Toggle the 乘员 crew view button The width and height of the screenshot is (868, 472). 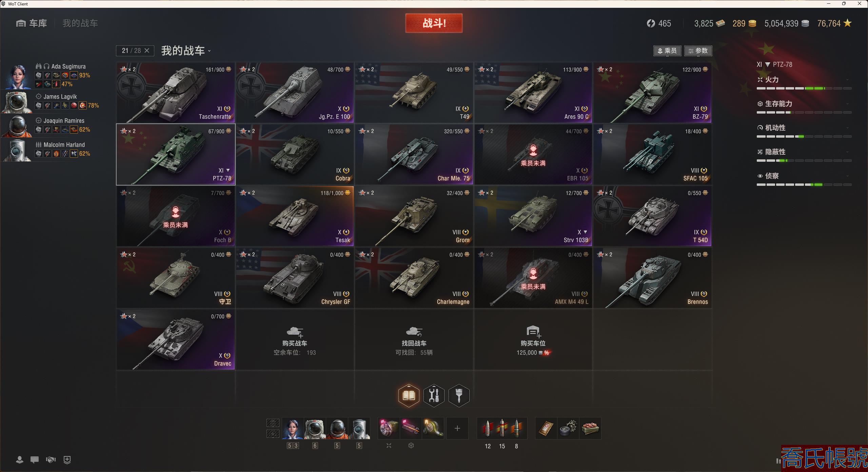point(667,51)
